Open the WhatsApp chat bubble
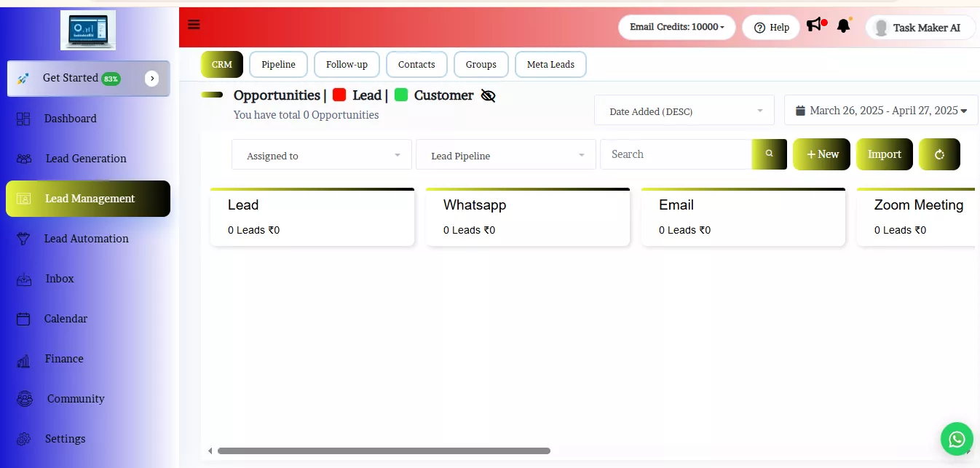The image size is (980, 468). coord(957,439)
